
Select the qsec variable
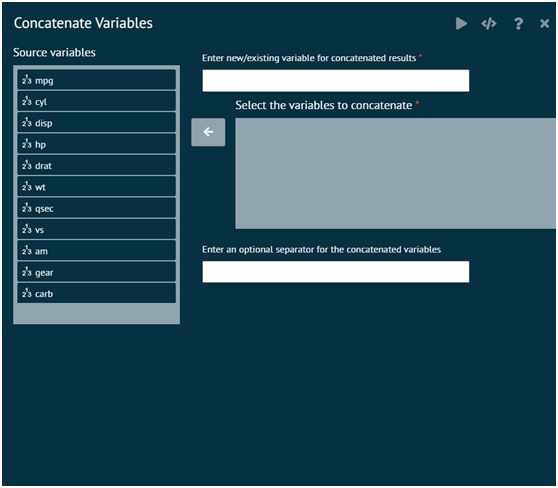point(96,208)
